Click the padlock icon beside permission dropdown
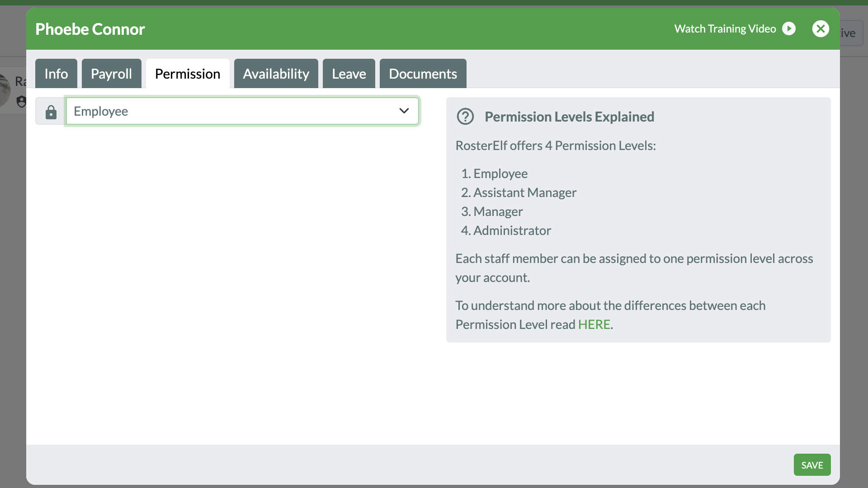Image resolution: width=868 pixels, height=488 pixels. pos(51,112)
